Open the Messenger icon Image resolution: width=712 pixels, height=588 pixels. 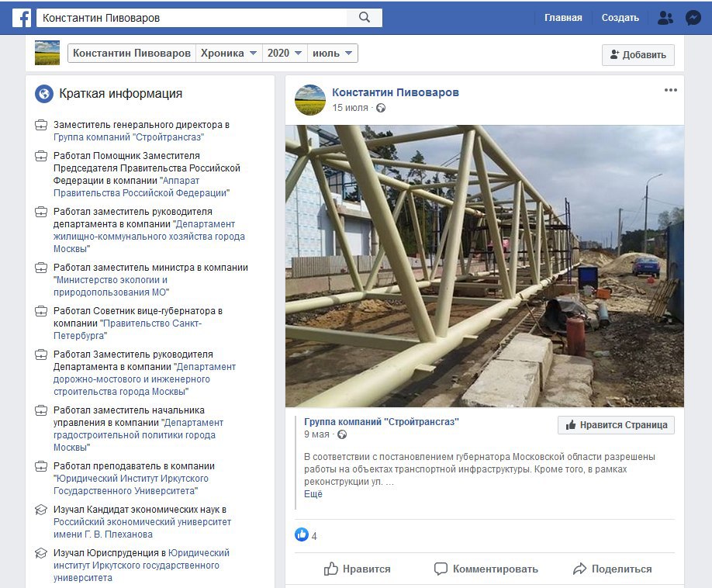(x=693, y=18)
